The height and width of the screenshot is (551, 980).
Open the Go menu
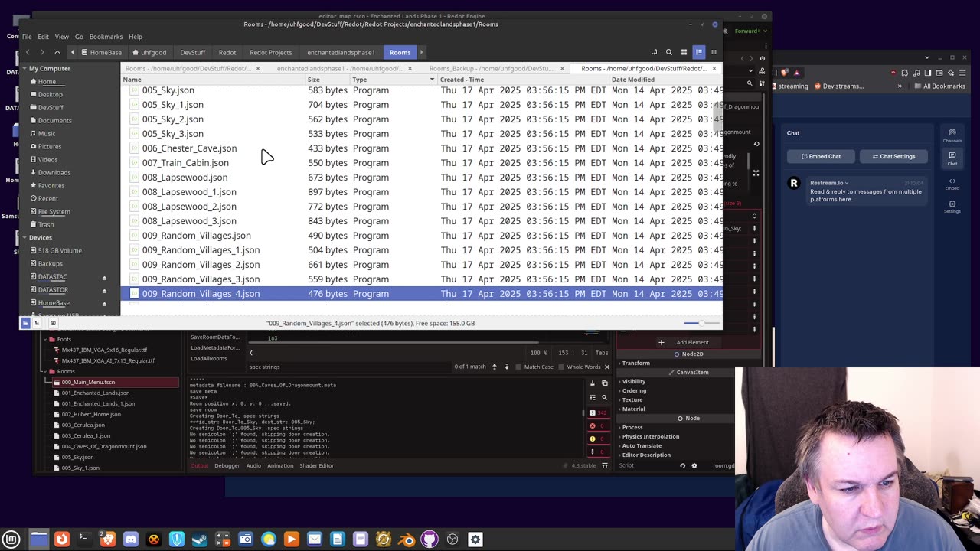79,37
